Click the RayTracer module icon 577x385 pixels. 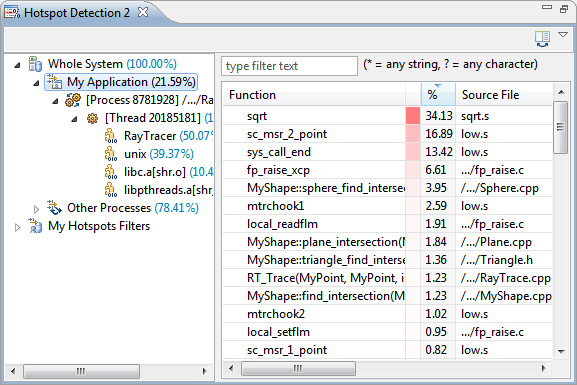point(111,136)
